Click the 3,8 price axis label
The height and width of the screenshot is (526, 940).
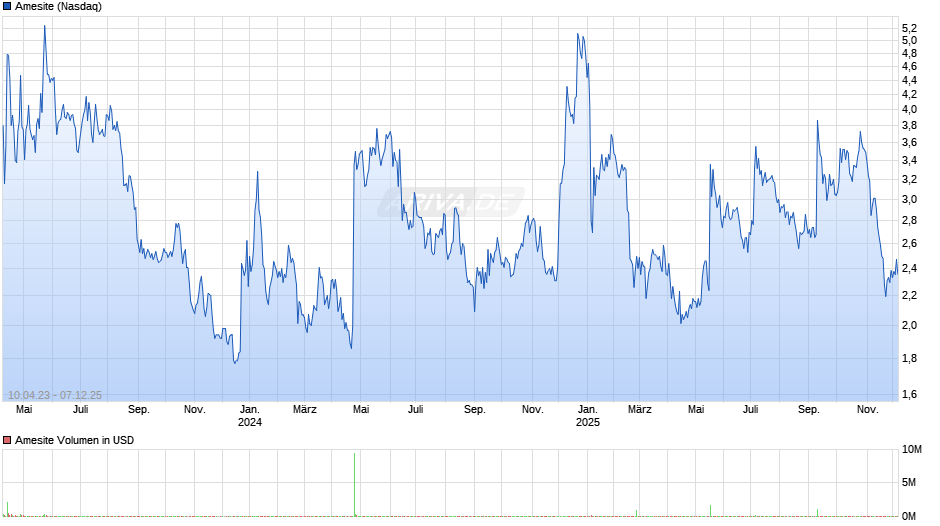[909, 126]
